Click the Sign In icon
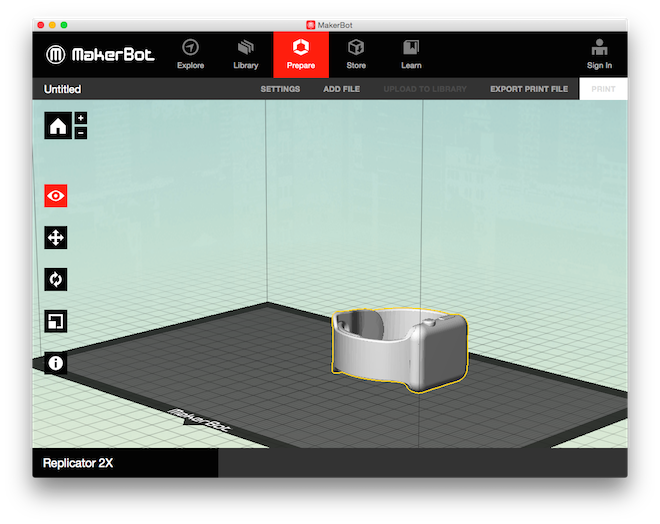Image resolution: width=660 pixels, height=524 pixels. point(599,55)
